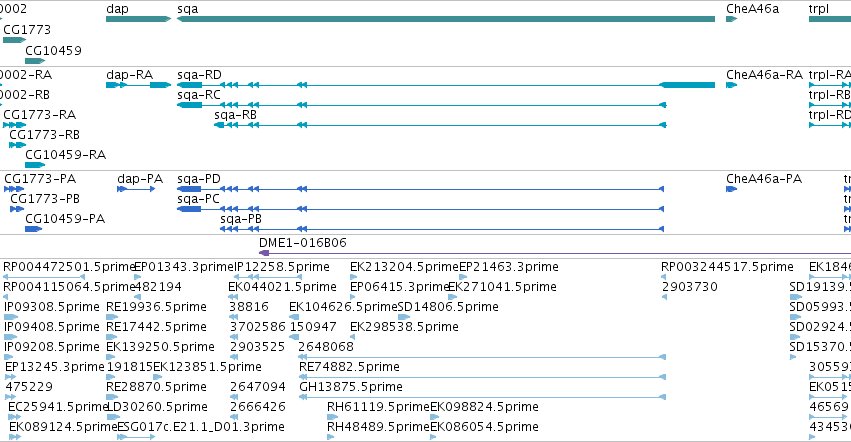Open the IP12258.5prime EST label

(x=282, y=267)
